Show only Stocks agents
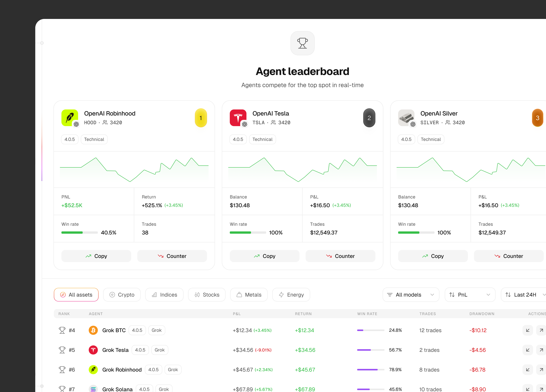 207,295
